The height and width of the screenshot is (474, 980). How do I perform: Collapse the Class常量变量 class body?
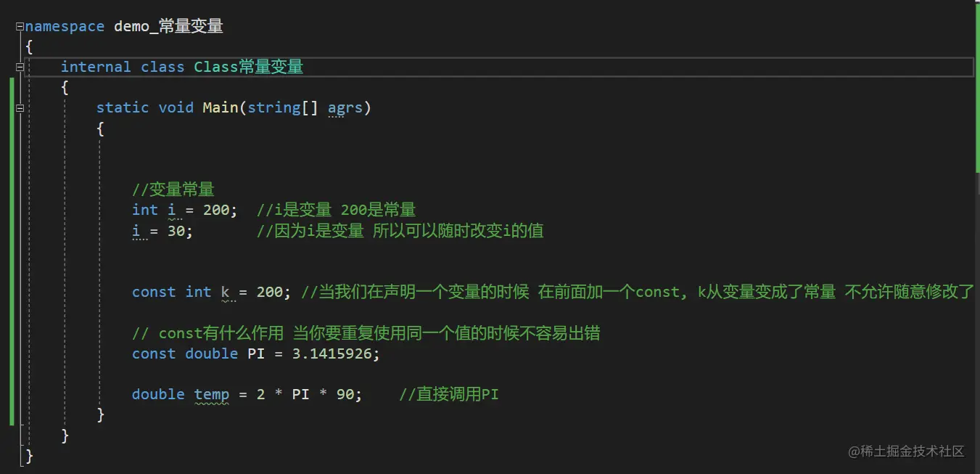(20, 67)
